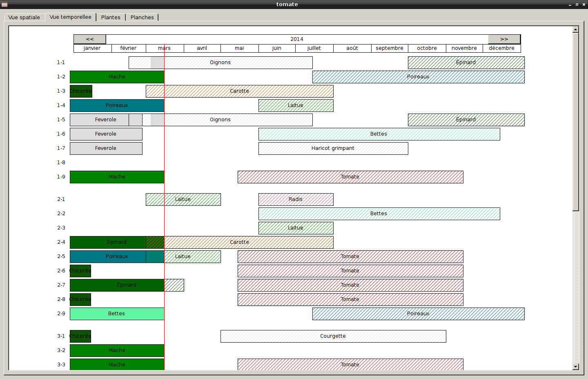Select Poireaux bar in row 1-2
Screen dimensions: 588x379
418,77
